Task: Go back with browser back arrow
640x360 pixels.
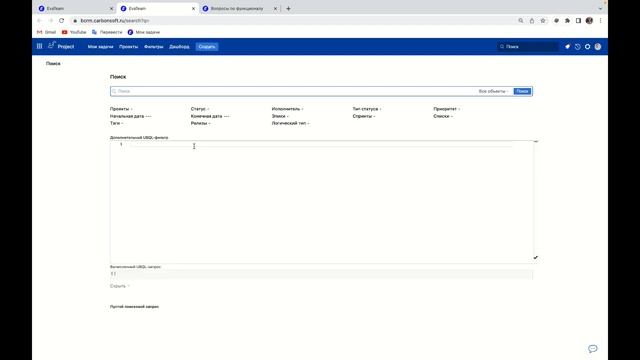Action: click(x=39, y=20)
